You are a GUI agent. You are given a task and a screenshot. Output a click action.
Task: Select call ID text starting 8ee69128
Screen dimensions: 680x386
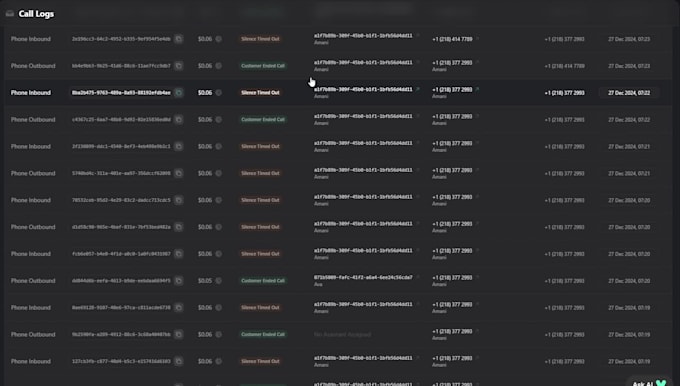point(121,308)
